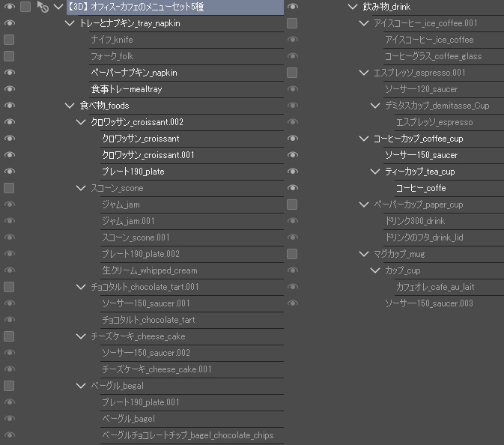504x445 pixels.
Task: Hide the クロワッサン_croissant.002 group
Action: 9,122
